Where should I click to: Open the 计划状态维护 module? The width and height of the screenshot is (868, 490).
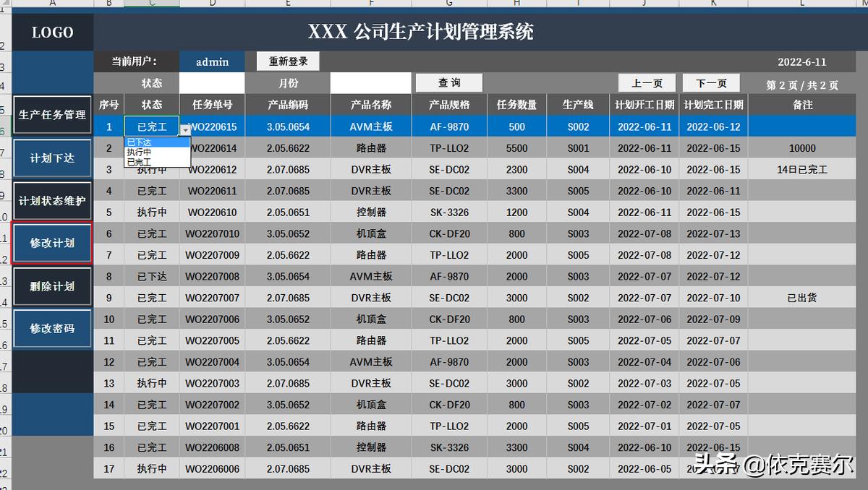click(51, 201)
